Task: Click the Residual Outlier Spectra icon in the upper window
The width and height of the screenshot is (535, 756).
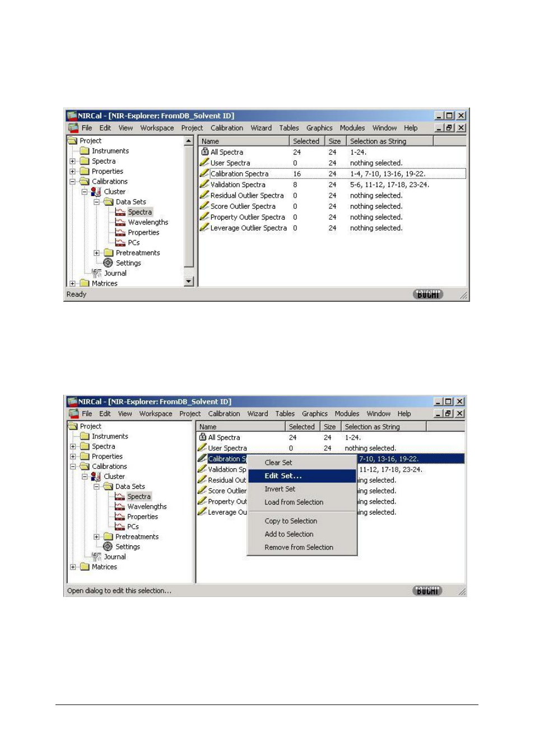Action: [x=204, y=195]
